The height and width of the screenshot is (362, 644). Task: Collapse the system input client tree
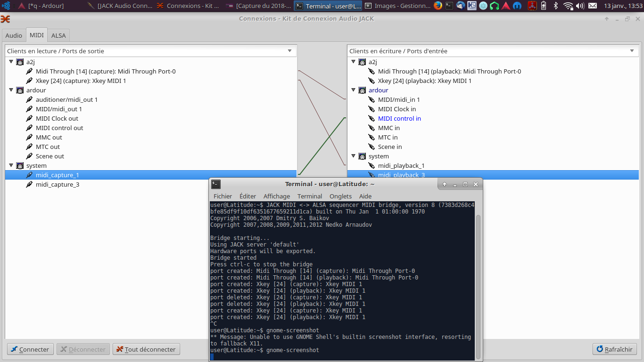354,156
